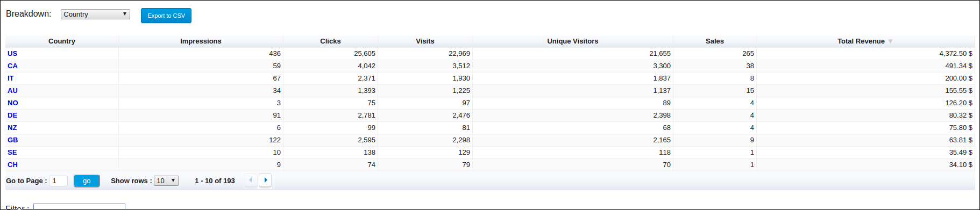Go to next page arrow
980x210 pixels.
coord(265,180)
